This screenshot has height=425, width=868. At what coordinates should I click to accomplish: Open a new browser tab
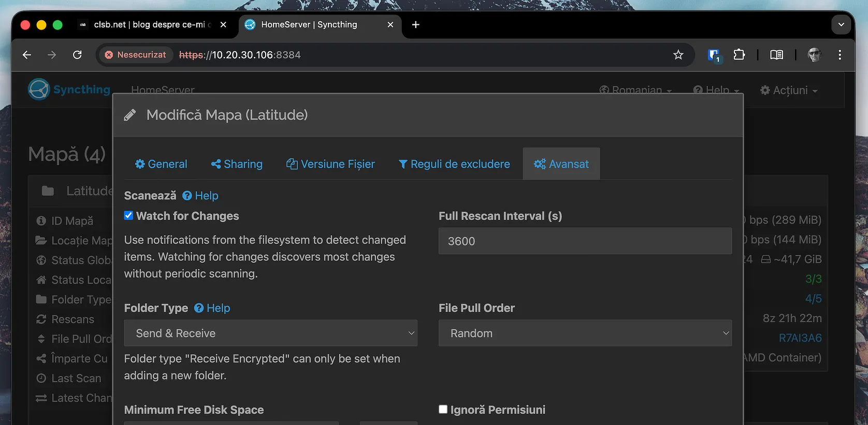click(x=415, y=25)
